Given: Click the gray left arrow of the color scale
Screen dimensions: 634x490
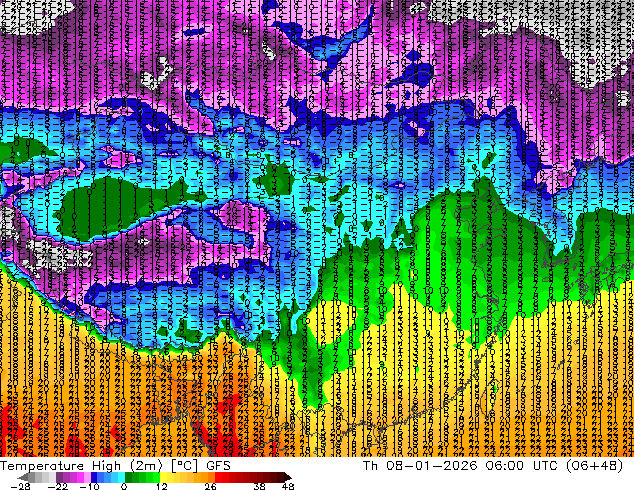Looking at the screenshot, I should (x=22, y=477).
